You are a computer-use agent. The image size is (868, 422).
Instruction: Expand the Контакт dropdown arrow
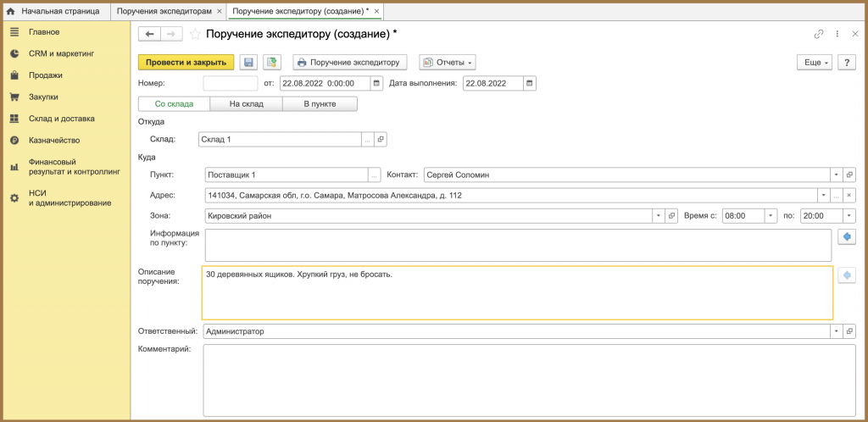pos(837,175)
